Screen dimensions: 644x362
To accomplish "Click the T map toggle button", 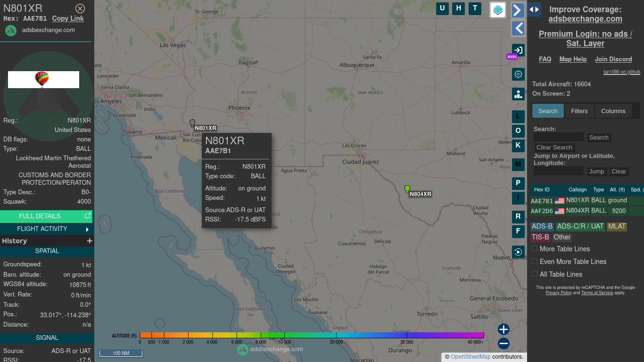I will click(x=475, y=8).
